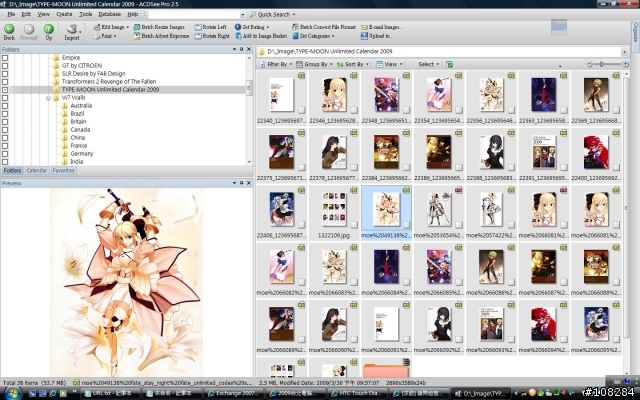Screen dimensions: 640x400
Task: Open the Tools menu
Action: pyautogui.click(x=85, y=14)
